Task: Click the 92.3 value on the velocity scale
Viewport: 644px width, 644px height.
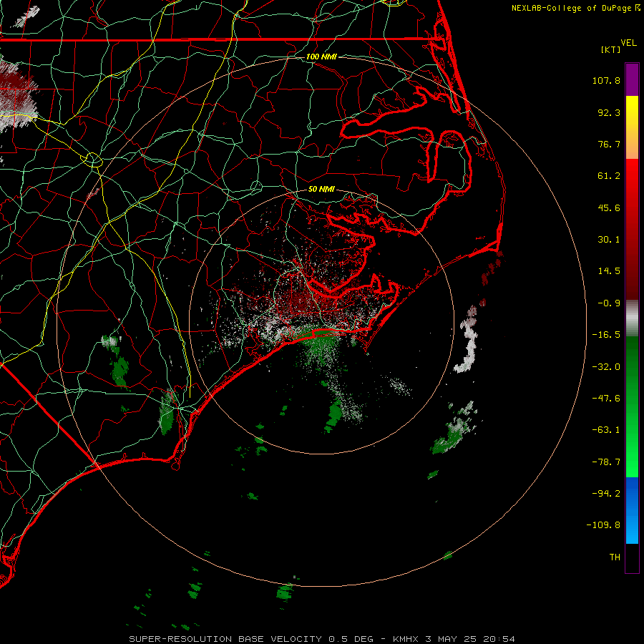Action: (609, 112)
